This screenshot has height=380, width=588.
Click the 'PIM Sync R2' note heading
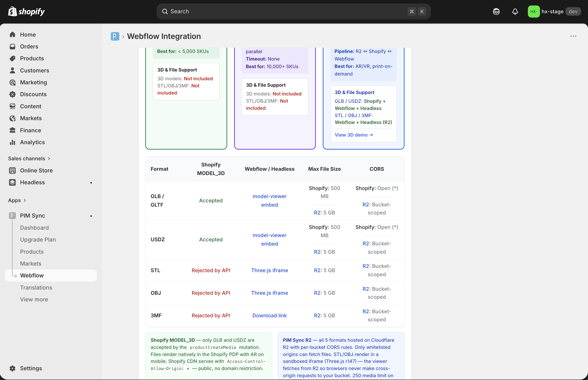(x=297, y=340)
